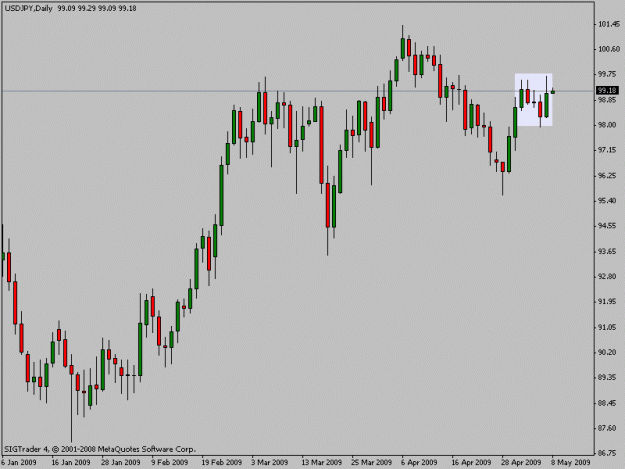This screenshot has height=469, width=625.
Task: Click the 99.18 current price label
Action: click(608, 90)
